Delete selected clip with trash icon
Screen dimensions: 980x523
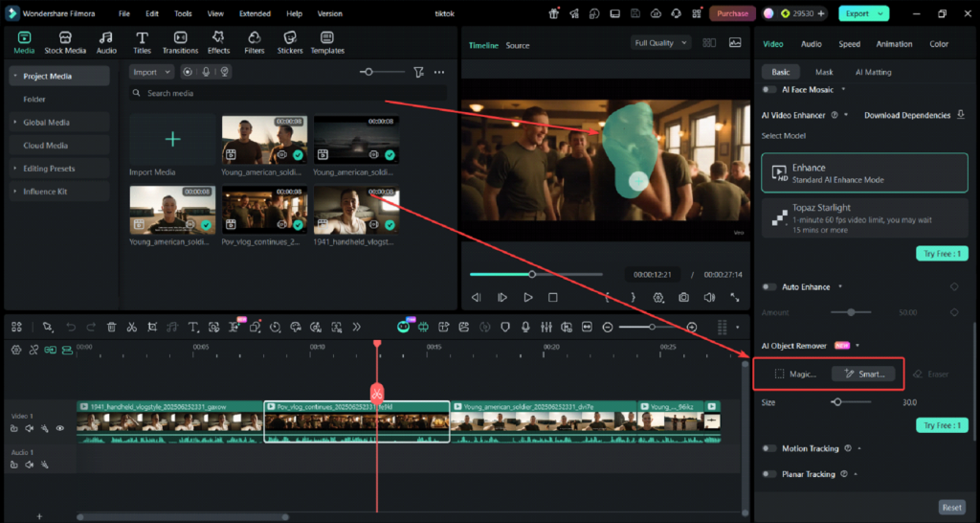pyautogui.click(x=111, y=327)
